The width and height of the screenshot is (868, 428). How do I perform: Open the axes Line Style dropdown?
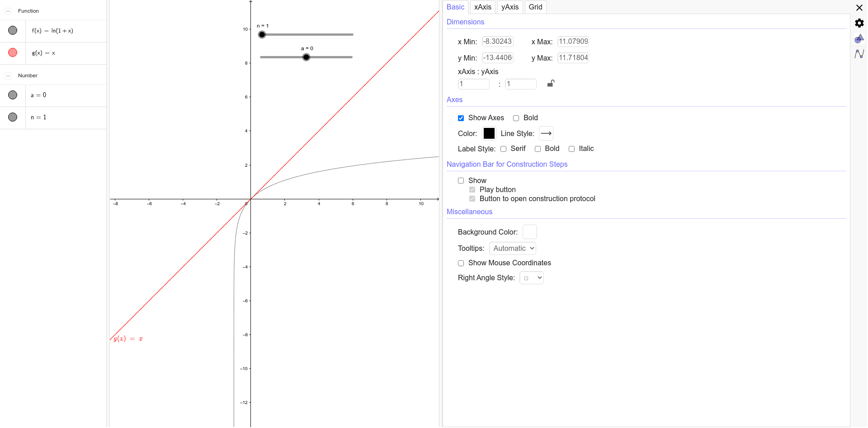[x=546, y=133]
